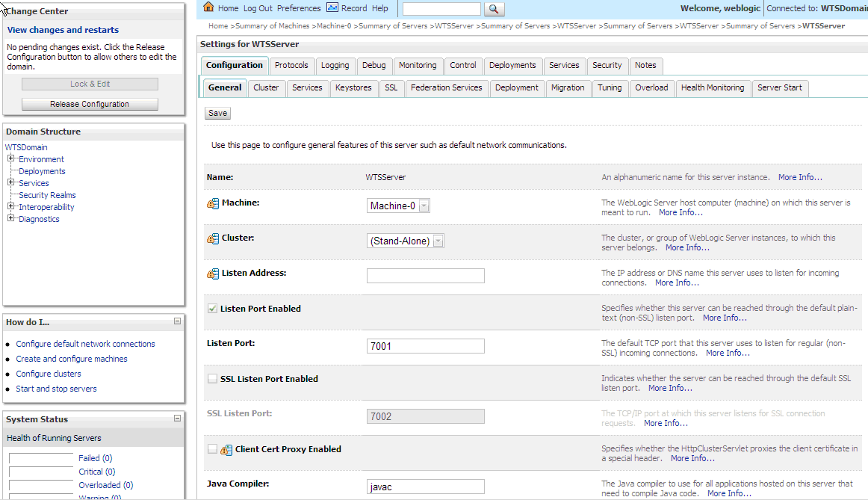Click the top search text box
This screenshot has width=868, height=500.
[441, 9]
